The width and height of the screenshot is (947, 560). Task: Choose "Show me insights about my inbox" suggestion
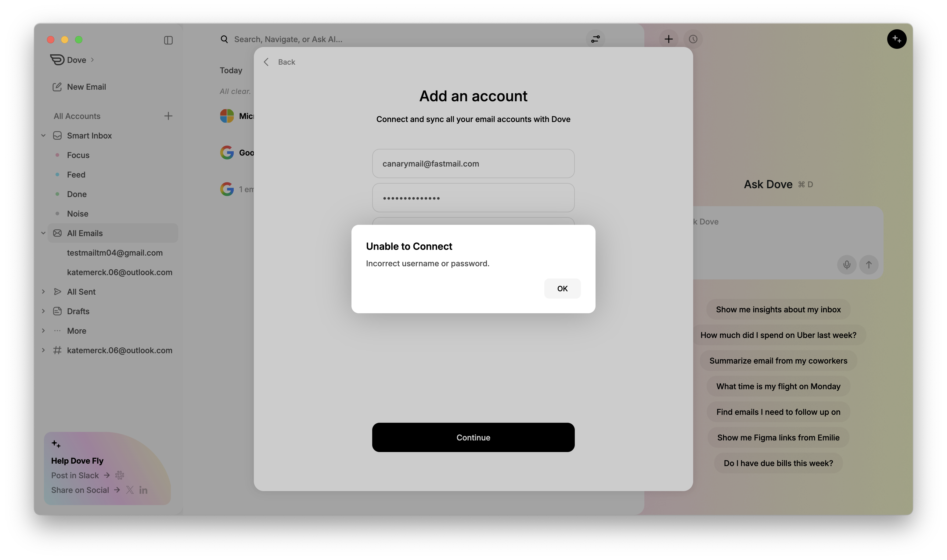(x=778, y=310)
